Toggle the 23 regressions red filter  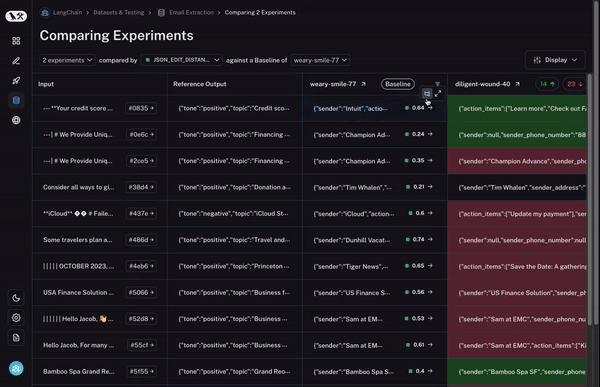point(574,84)
